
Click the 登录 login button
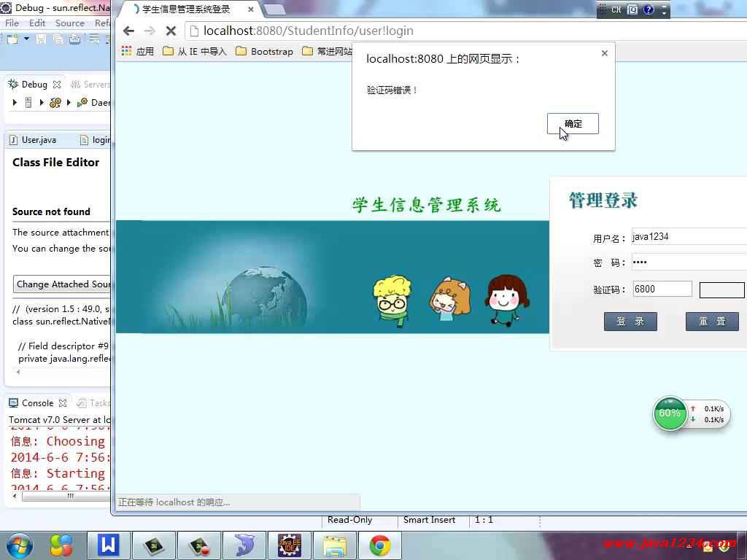click(630, 322)
